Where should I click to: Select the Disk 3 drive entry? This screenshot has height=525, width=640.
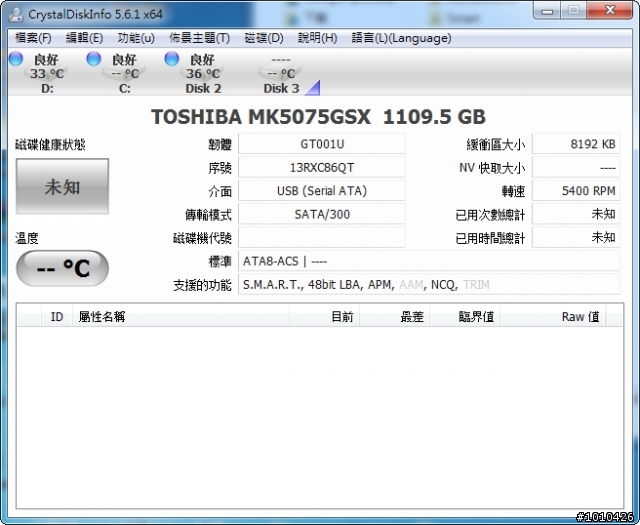(x=282, y=73)
